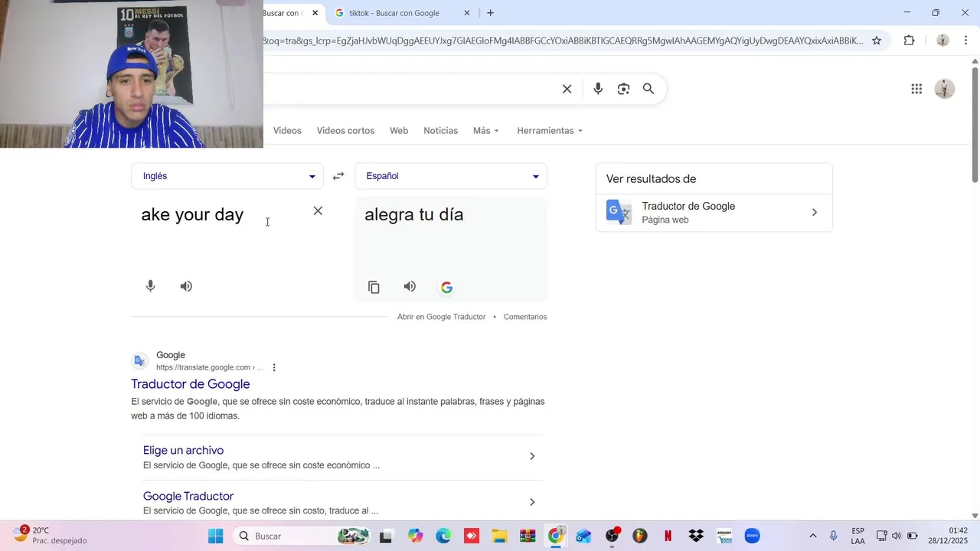The height and width of the screenshot is (551, 980).
Task: Switch to Videos search tab
Action: pyautogui.click(x=287, y=131)
